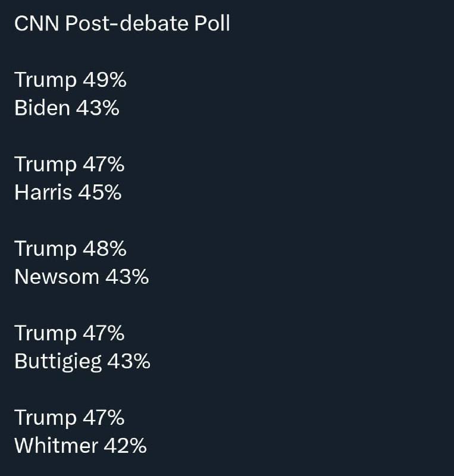Click the "Buttigieg 43%" result line
This screenshot has height=476, width=454.
tap(82, 362)
